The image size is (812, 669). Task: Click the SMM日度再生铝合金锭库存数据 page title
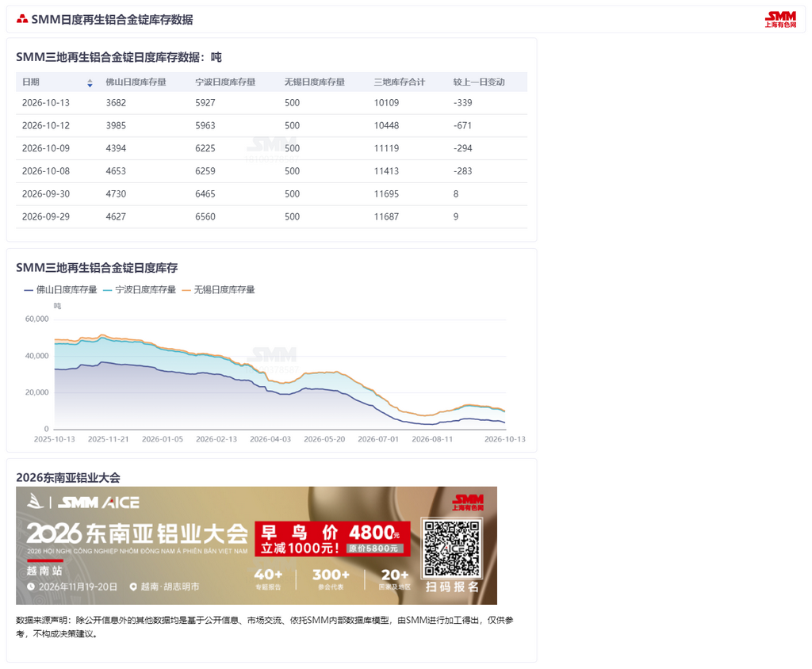click(x=112, y=20)
